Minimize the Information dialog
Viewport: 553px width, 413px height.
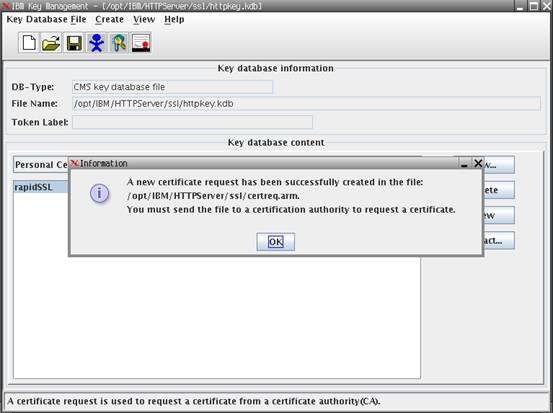tap(464, 164)
